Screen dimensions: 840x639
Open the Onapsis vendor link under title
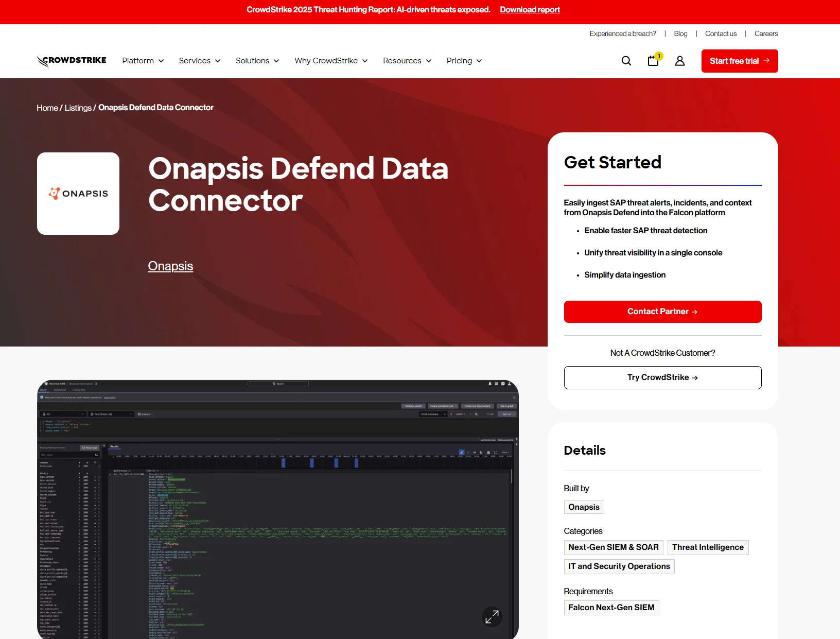pyautogui.click(x=170, y=266)
